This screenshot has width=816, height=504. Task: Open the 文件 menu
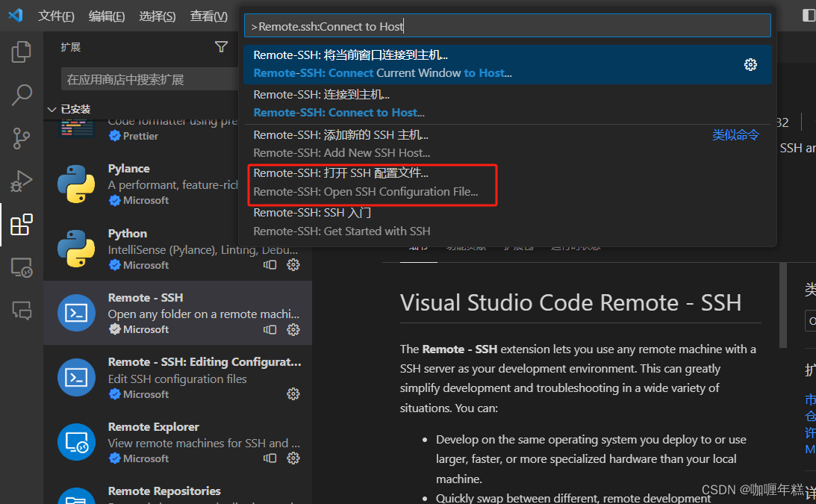56,16
